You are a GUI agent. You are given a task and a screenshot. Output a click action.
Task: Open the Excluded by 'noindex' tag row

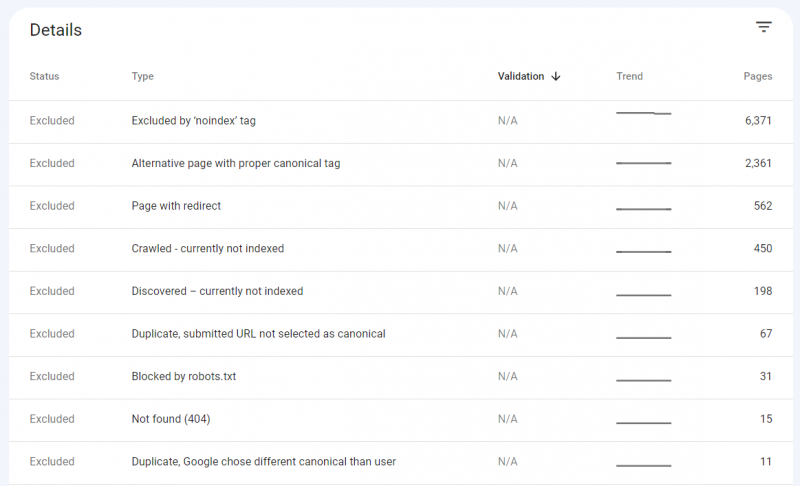click(401, 121)
